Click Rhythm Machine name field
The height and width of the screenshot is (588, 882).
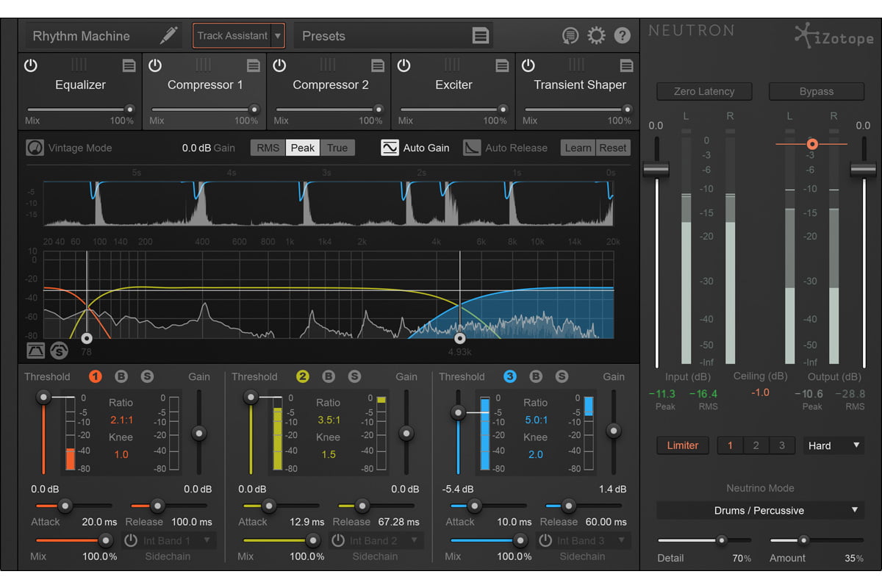[103, 35]
